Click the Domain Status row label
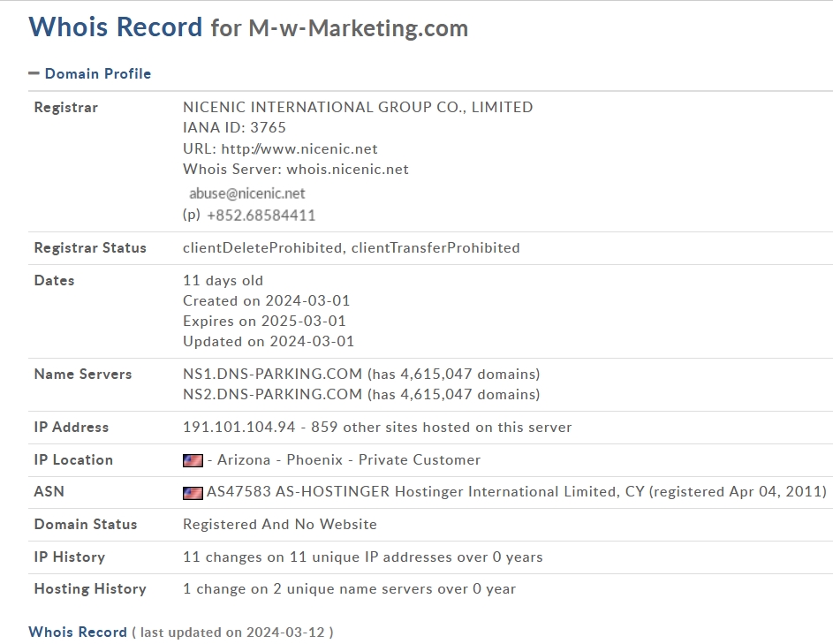 (86, 525)
